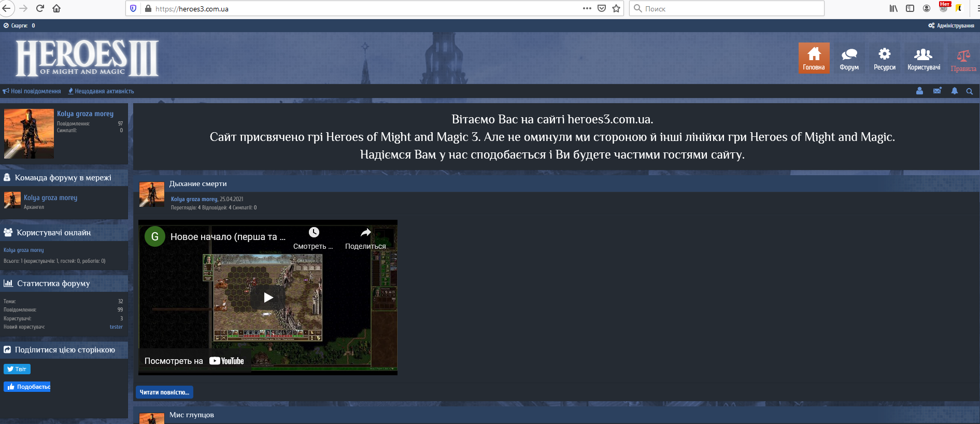The image size is (980, 424).
Task: Open the private messages envelope icon
Action: point(937,91)
